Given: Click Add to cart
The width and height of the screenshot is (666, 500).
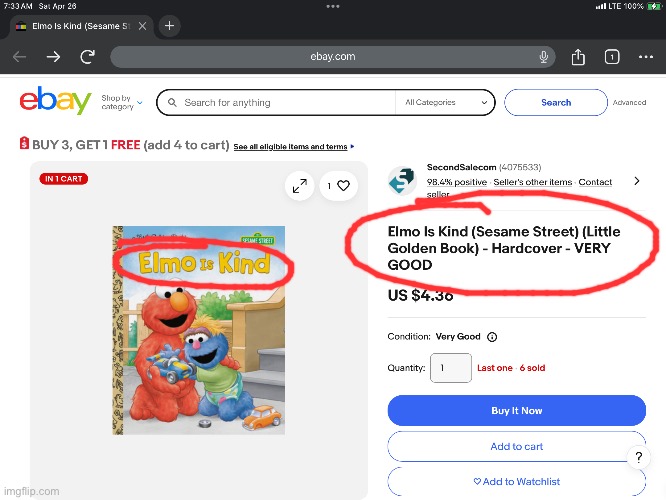Looking at the screenshot, I should tap(516, 446).
